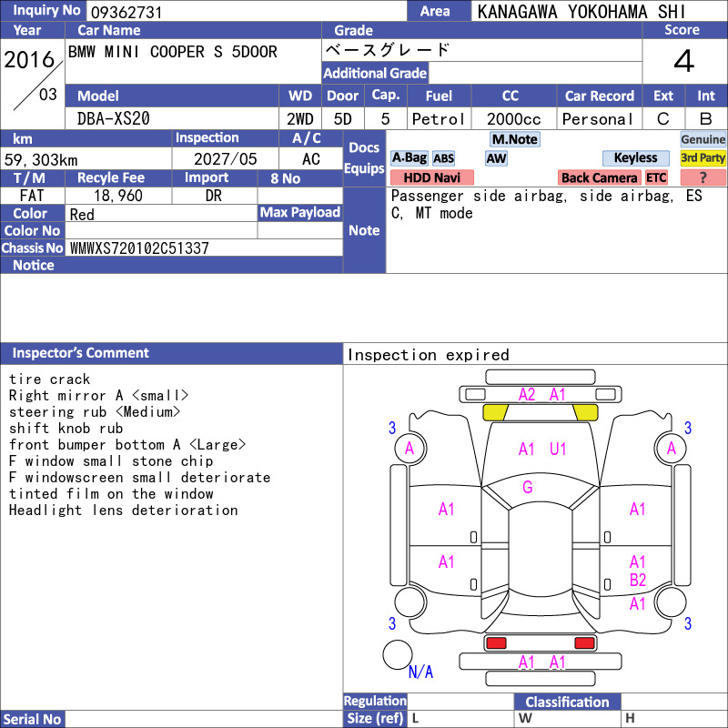Click the N/A spare tire circle

click(398, 654)
